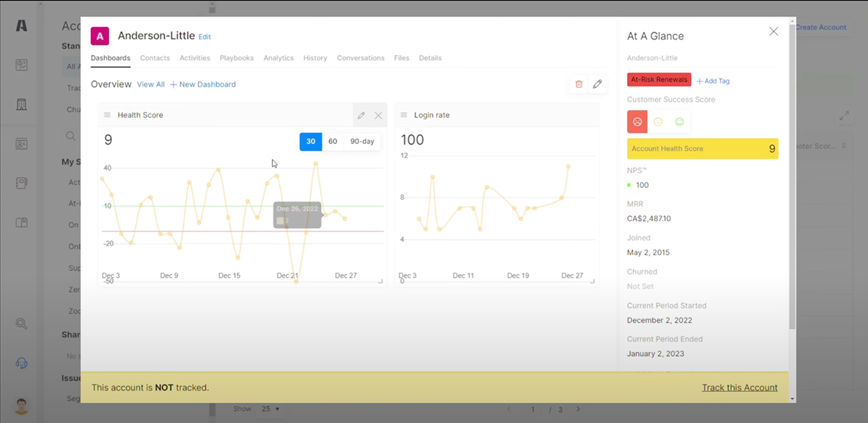The width and height of the screenshot is (868, 423).
Task: Click the support headset icon in the sidebar
Action: pos(20,362)
